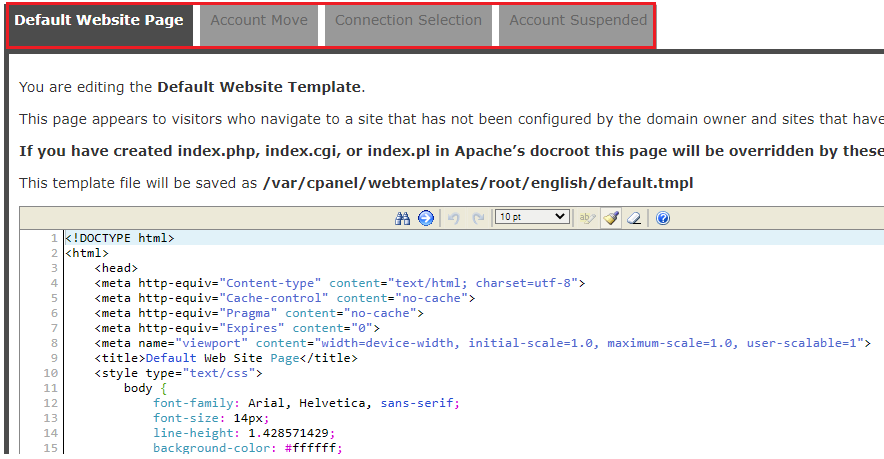Go to the Default Website Page tab
Screen dimensions: 884x459
tap(99, 21)
